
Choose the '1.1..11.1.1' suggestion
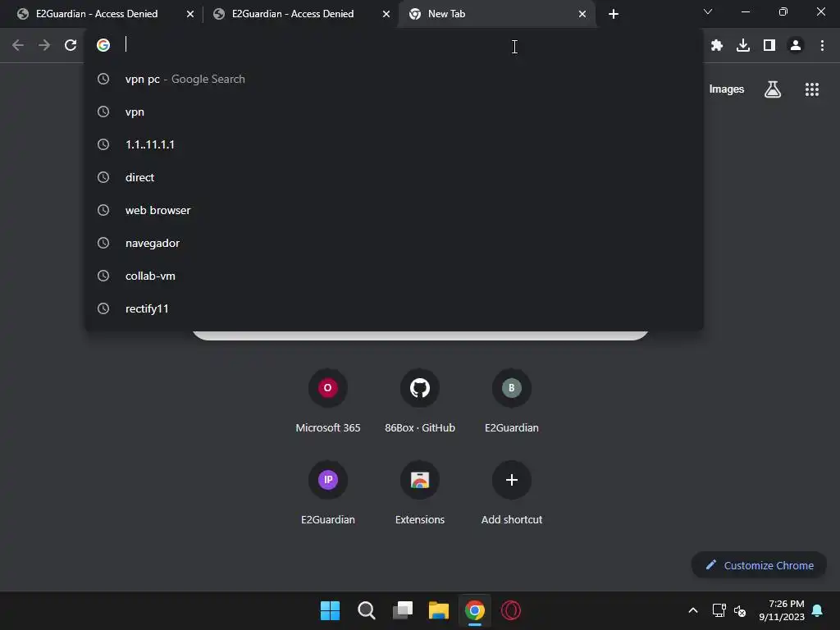coord(395,144)
